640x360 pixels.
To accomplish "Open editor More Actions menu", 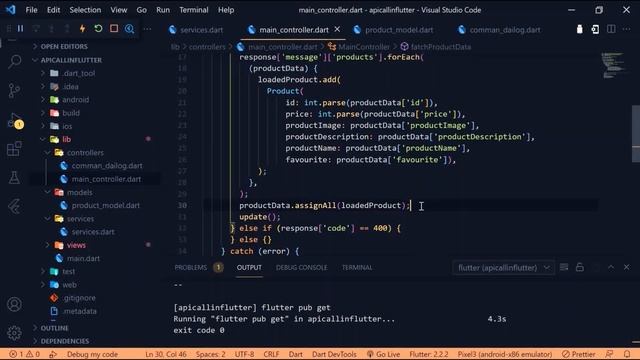I will click(x=626, y=29).
